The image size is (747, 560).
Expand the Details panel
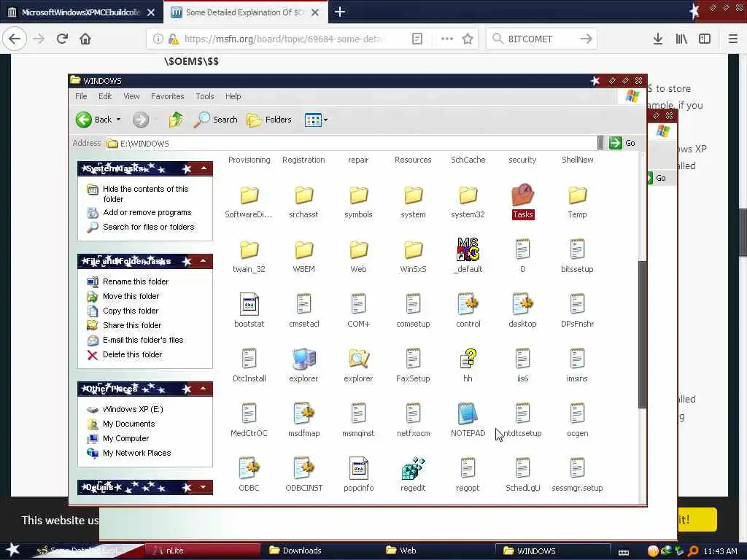tap(204, 486)
